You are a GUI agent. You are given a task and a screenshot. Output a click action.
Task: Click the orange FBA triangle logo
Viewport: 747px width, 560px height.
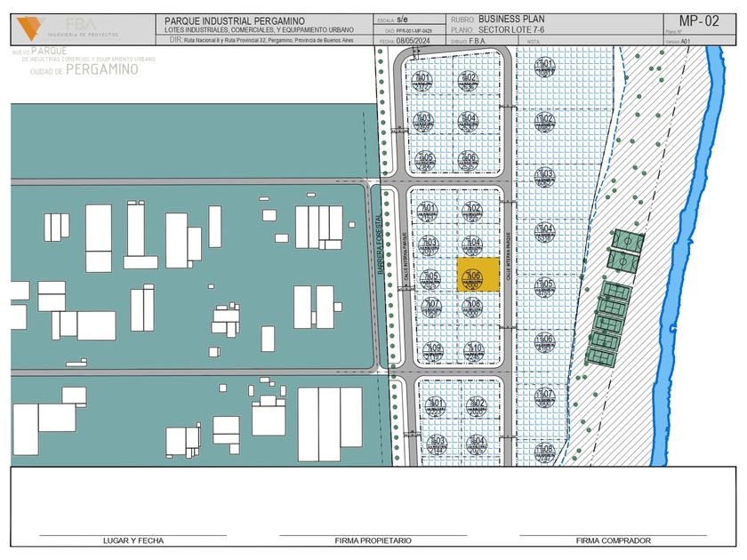pyautogui.click(x=29, y=28)
